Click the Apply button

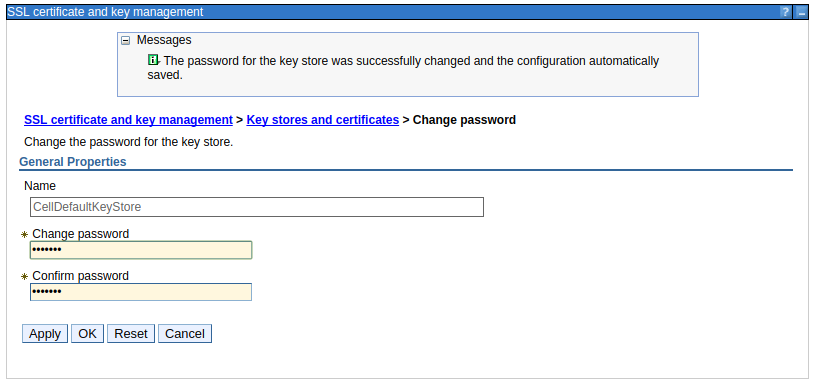[x=45, y=334]
